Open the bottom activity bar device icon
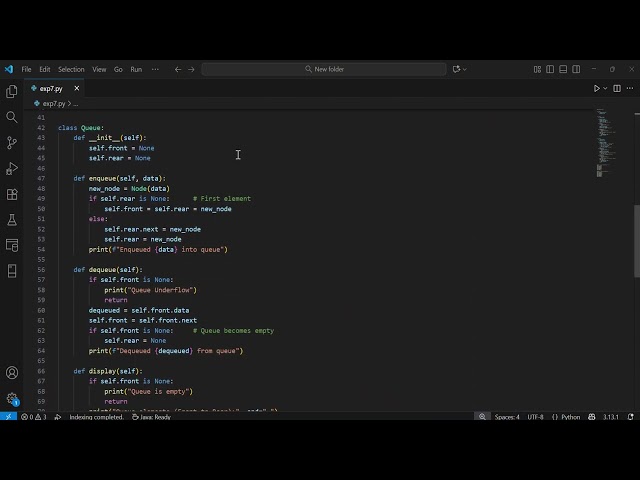 point(12,271)
